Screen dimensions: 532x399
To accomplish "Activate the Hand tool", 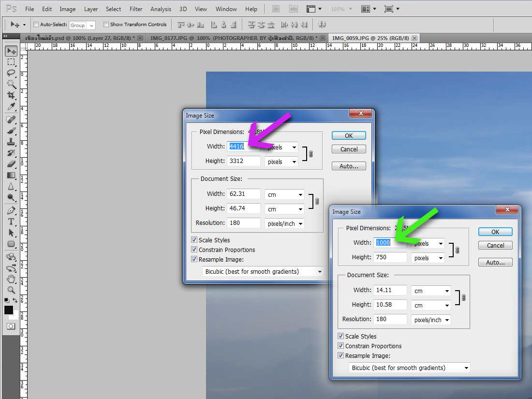I will (11, 279).
